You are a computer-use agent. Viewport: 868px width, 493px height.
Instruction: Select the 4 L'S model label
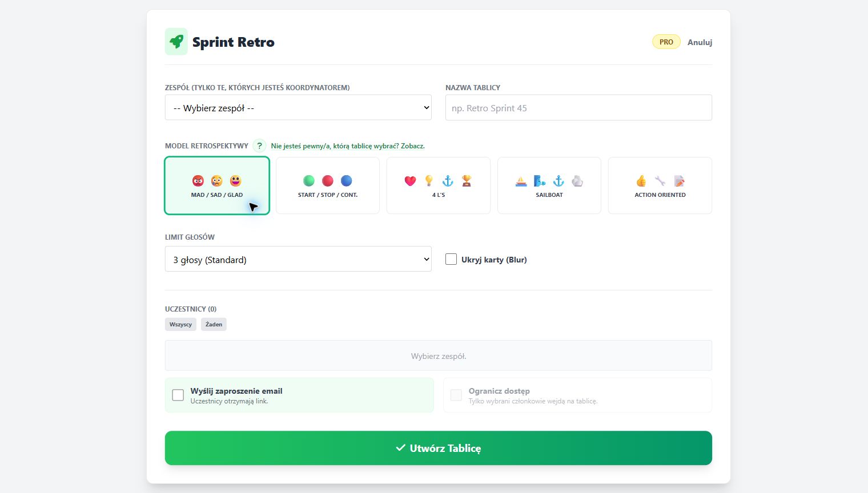click(439, 195)
